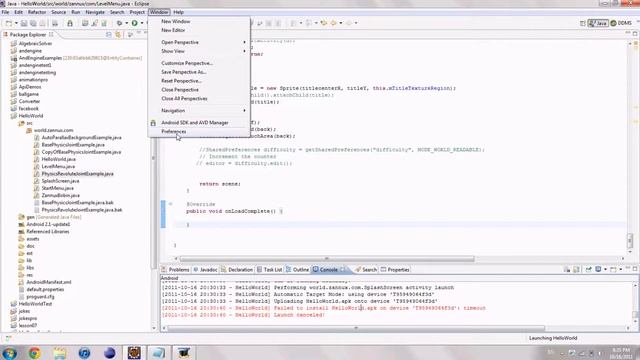This screenshot has width=640, height=360.
Task: Click the Android SDK lock icon in toolbar
Action: pos(70,23)
